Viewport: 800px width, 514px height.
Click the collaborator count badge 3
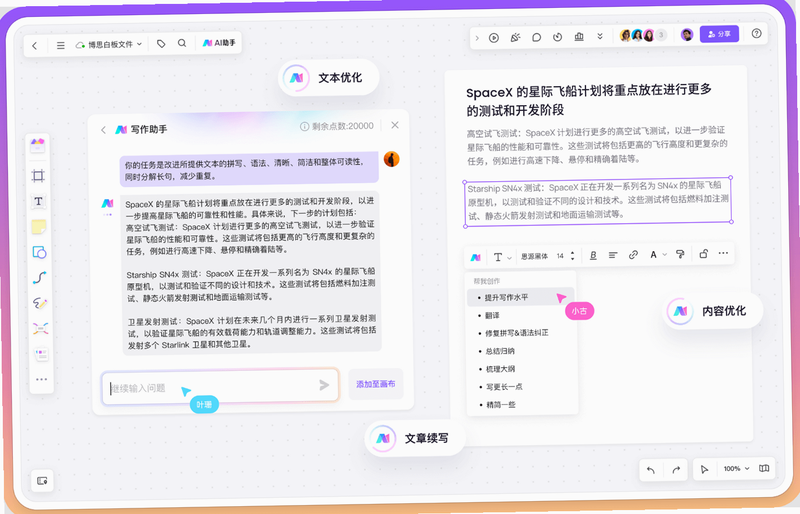pos(661,35)
